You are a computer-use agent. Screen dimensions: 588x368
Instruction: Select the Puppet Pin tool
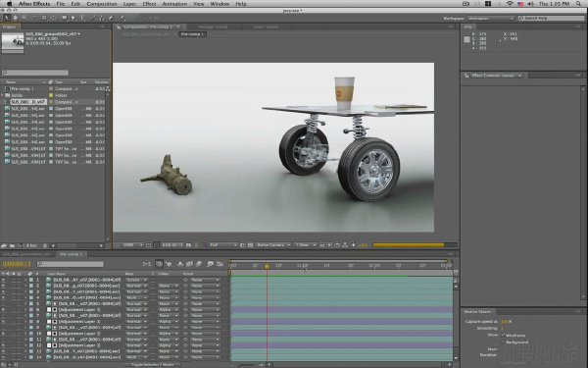coord(122,18)
